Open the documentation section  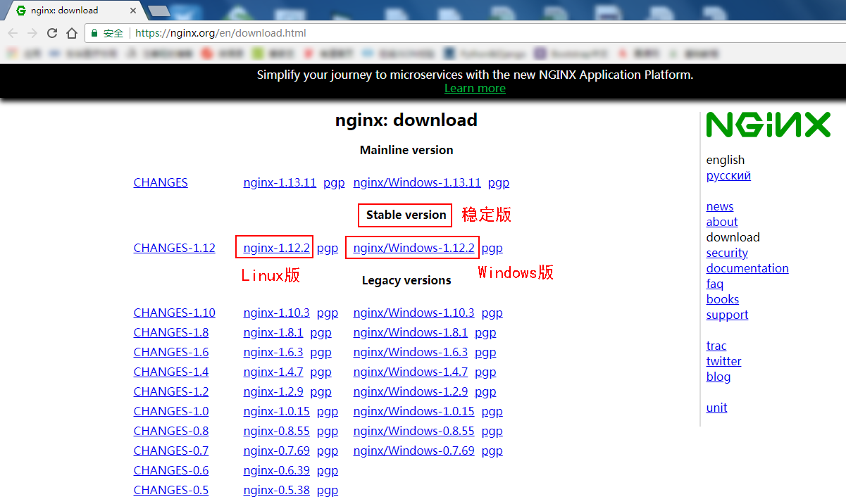pos(747,268)
